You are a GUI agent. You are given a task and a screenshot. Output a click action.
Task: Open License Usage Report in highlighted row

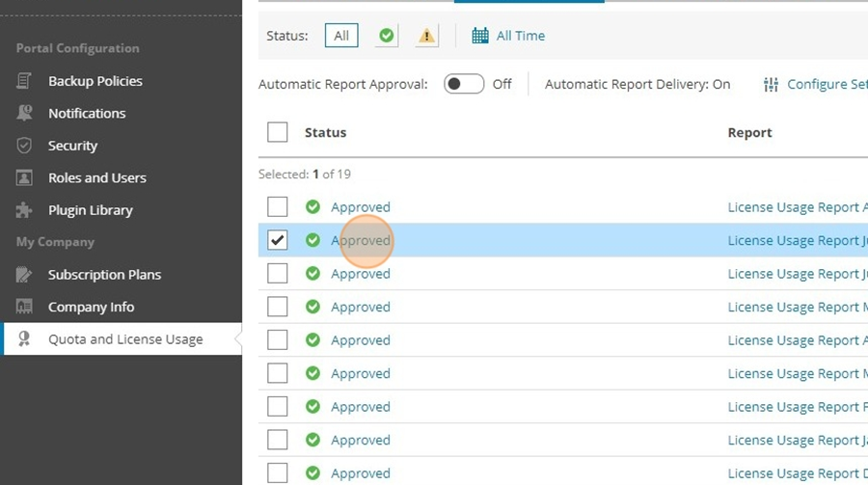(x=798, y=240)
